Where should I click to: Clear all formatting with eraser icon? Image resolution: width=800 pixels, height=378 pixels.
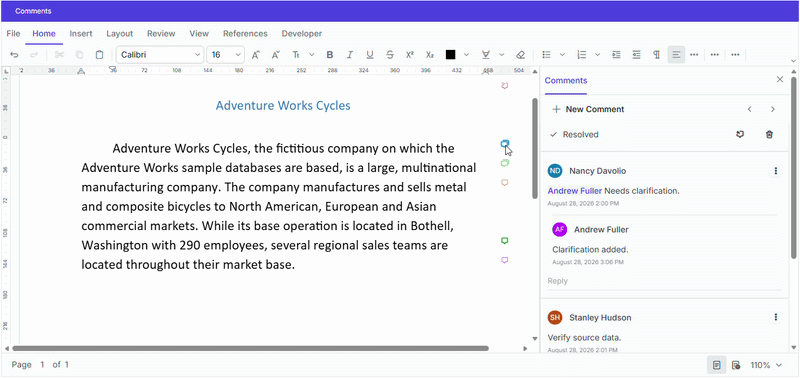pos(520,55)
